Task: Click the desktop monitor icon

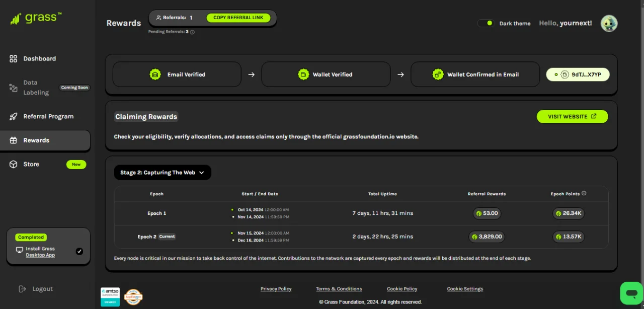Action: [x=20, y=250]
